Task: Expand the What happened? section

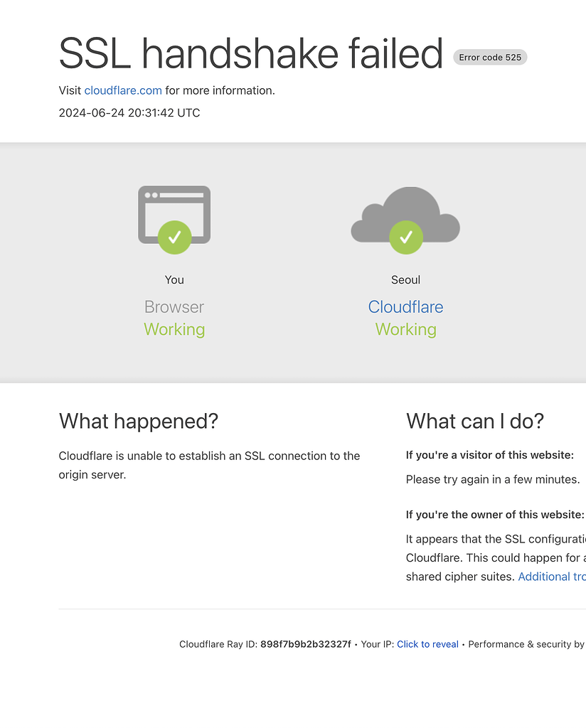Action: point(139,421)
